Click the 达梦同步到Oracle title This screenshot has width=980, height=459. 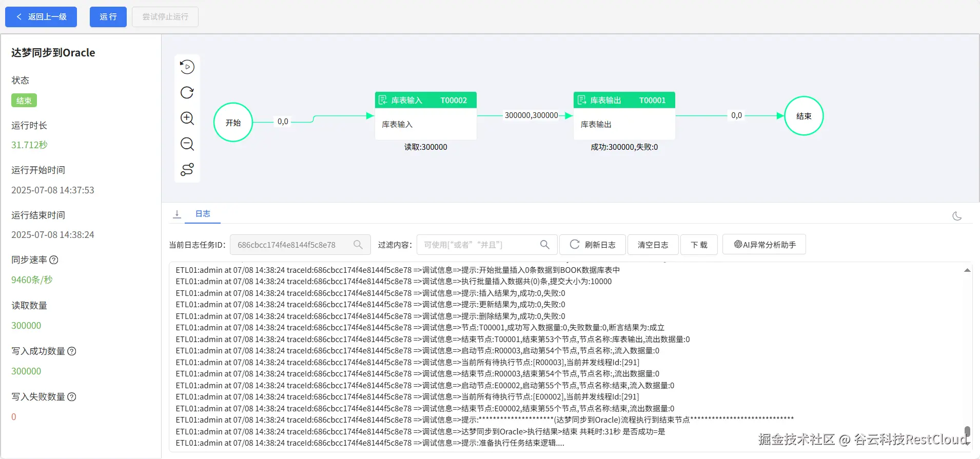pyautogui.click(x=53, y=53)
